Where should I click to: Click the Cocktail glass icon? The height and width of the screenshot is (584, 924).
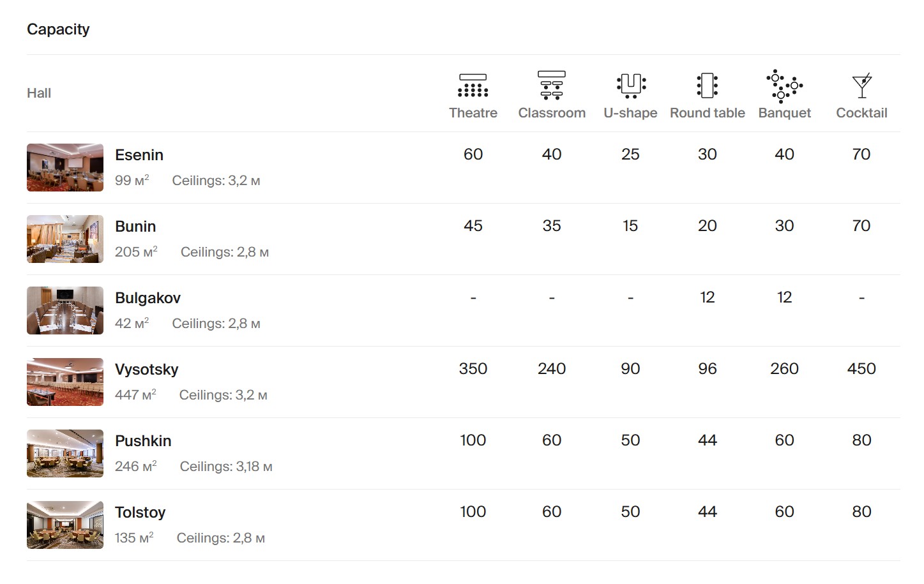coord(861,86)
